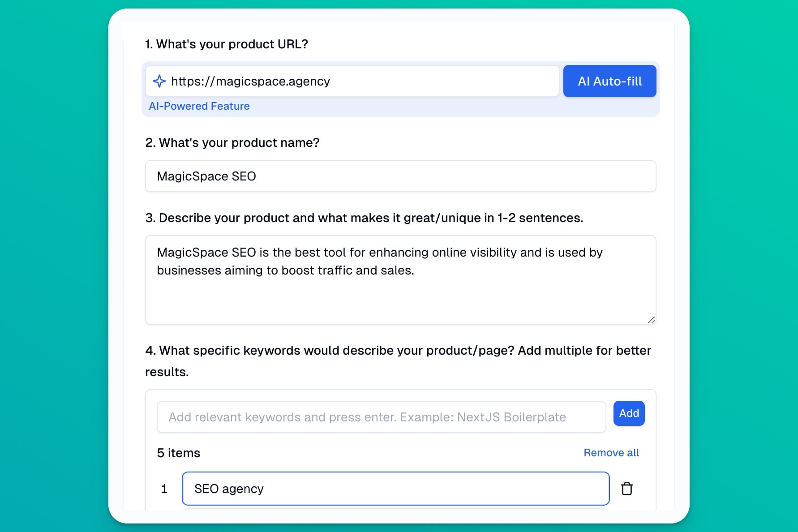Image resolution: width=798 pixels, height=532 pixels.
Task: Click the 'What's your product URL?' heading
Action: tap(227, 44)
